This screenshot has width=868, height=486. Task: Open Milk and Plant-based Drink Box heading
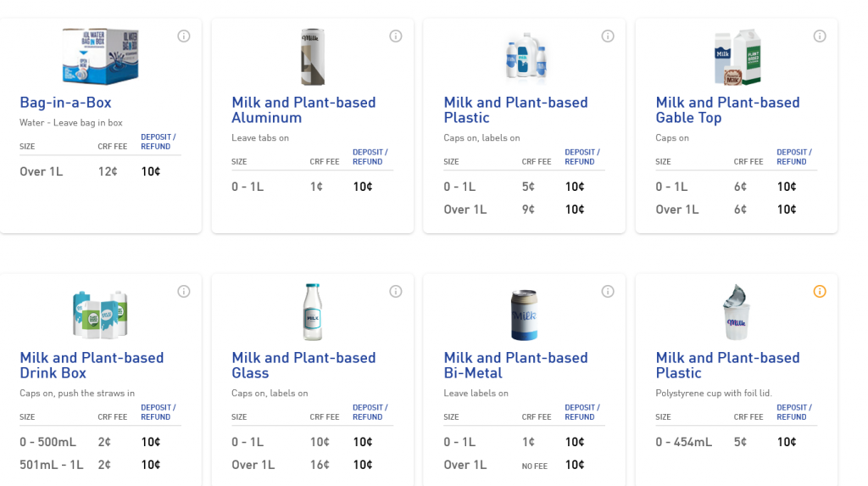(x=92, y=366)
